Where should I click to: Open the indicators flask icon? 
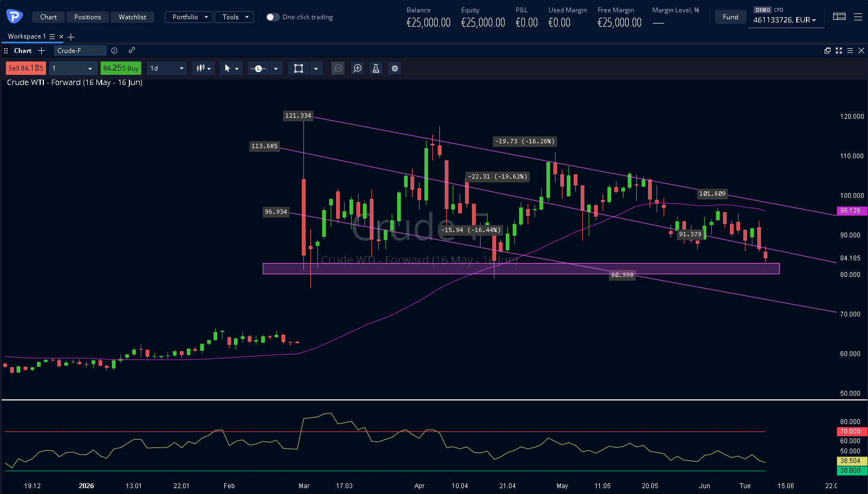pos(376,68)
